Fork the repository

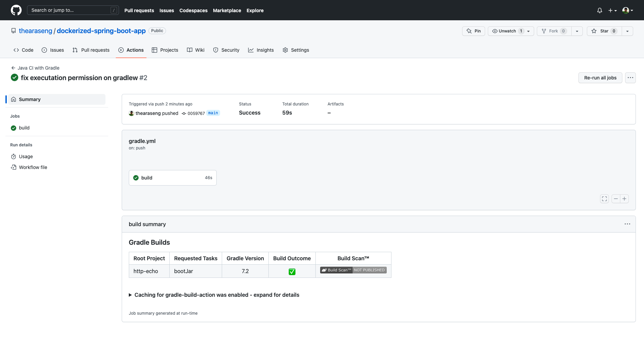(554, 31)
